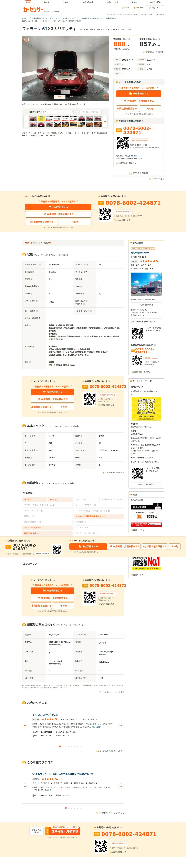Image resolution: width=186 pixels, height=868 pixels.
Task: Open the お役立ち記事 tab
Action: pyautogui.click(x=155, y=2)
